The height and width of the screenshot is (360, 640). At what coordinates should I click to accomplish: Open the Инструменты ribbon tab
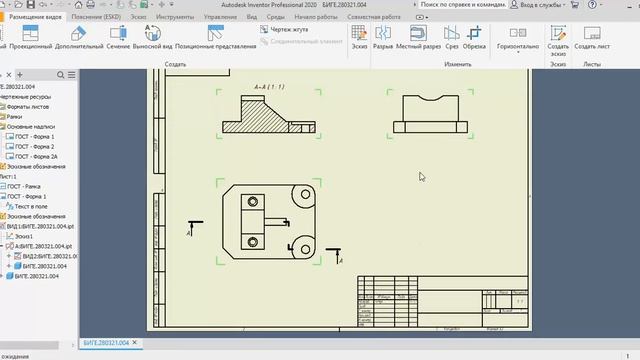(x=175, y=17)
